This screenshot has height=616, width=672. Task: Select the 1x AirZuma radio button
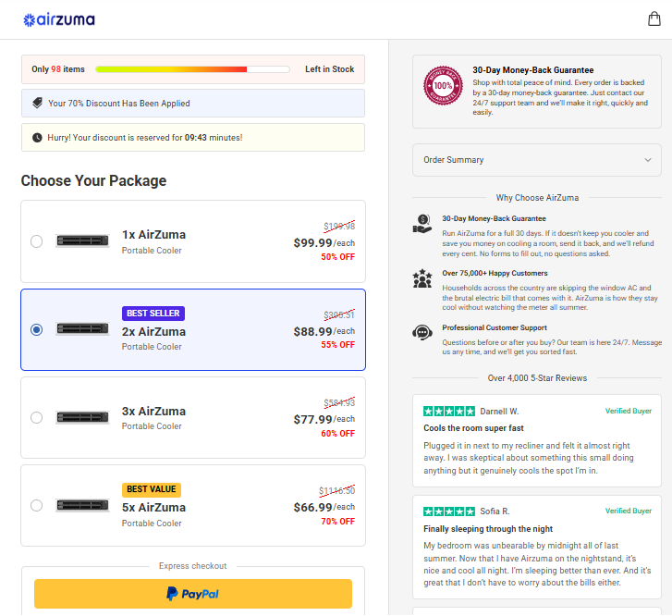point(36,241)
